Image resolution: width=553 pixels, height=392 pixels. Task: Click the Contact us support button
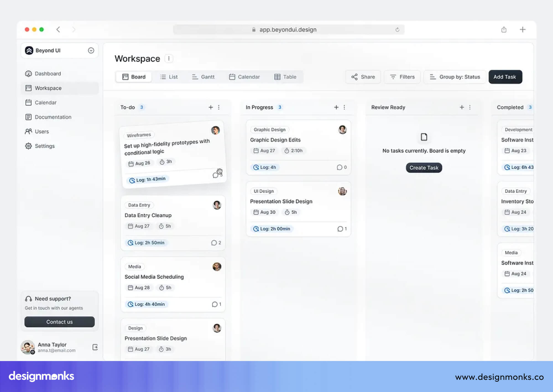click(x=59, y=322)
